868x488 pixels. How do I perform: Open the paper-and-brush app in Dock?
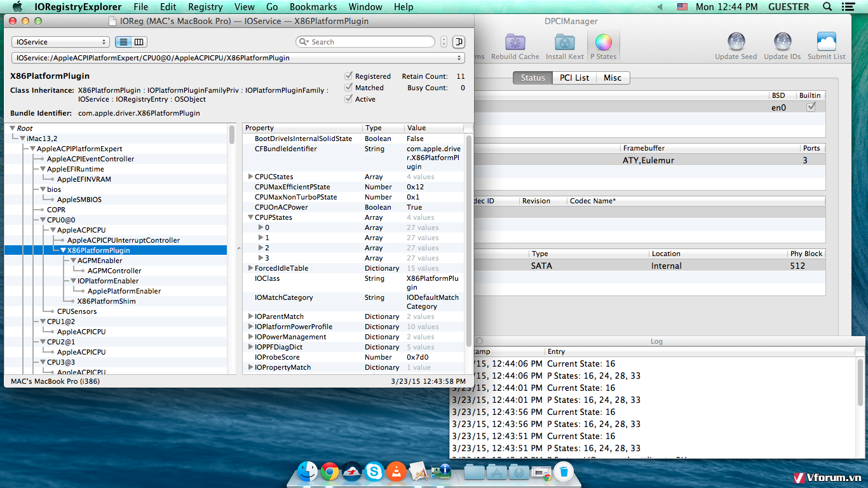[419, 471]
